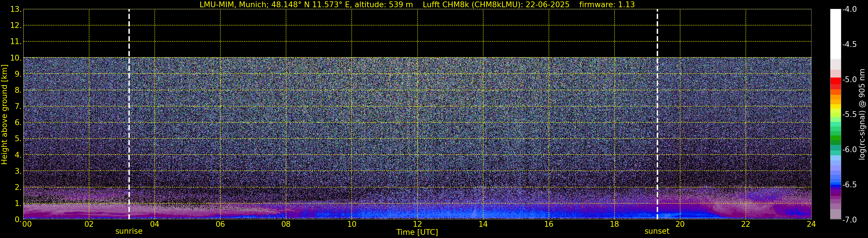868x238 pixels.
Task: Click the colorbar tick label '-6.5'
Action: pos(850,185)
